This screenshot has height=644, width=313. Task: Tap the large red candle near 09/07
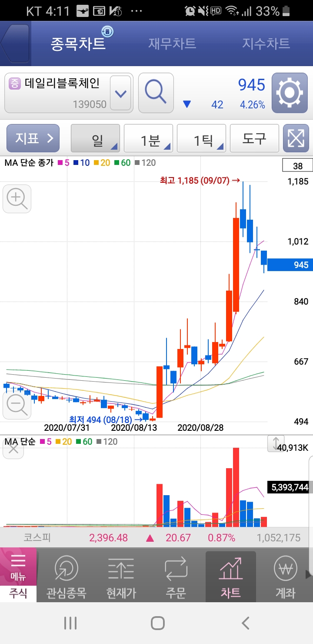click(x=236, y=265)
